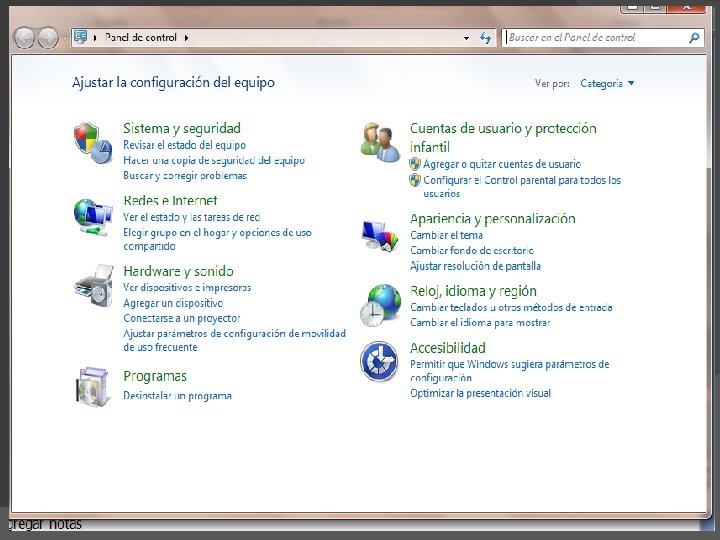Click Permitir que Windows sugiera parámetros

coord(510,371)
